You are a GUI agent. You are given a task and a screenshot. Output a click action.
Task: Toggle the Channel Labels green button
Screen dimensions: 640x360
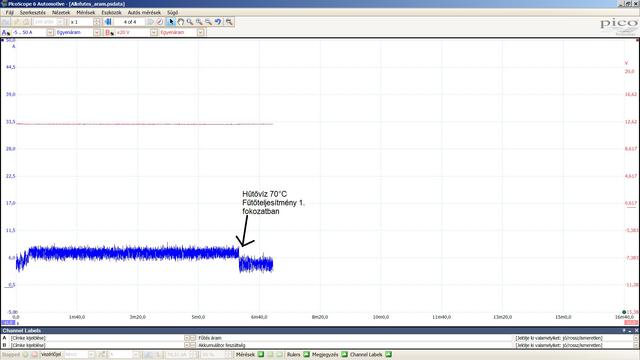(388, 354)
